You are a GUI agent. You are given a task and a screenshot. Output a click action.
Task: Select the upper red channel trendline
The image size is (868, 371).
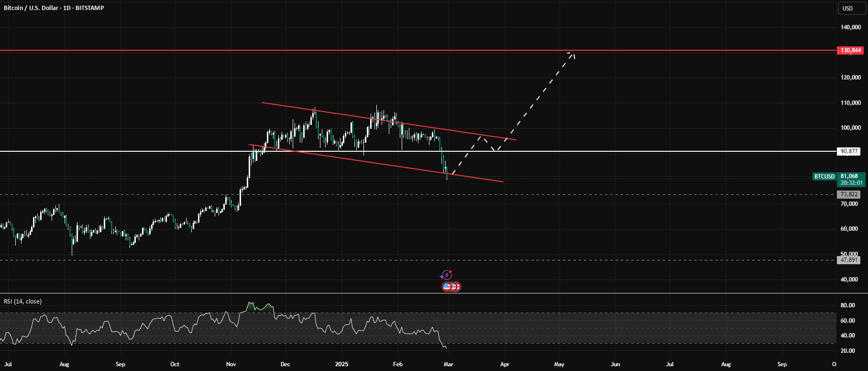[x=389, y=121]
